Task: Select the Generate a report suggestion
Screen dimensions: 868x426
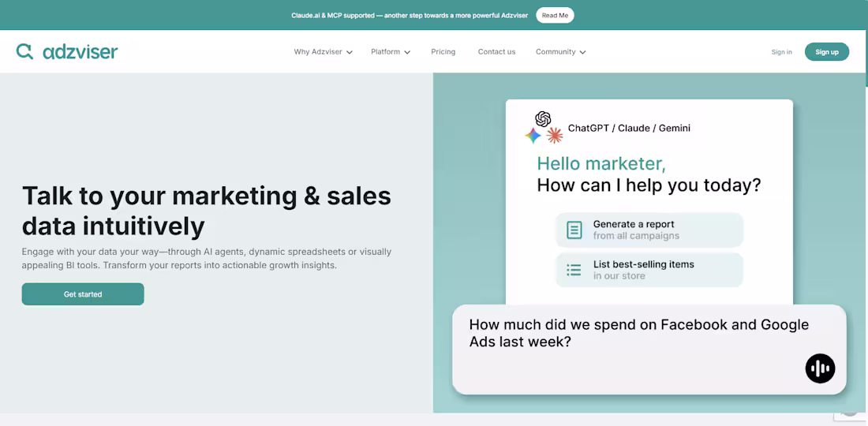Action: pyautogui.click(x=649, y=230)
